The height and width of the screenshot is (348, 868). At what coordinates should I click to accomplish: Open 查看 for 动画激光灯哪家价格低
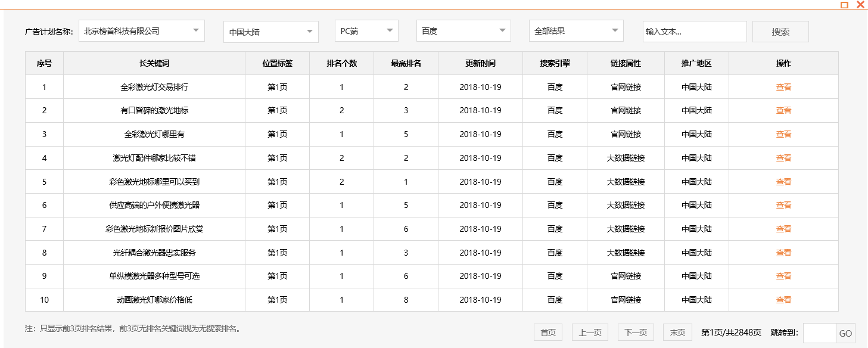(783, 300)
